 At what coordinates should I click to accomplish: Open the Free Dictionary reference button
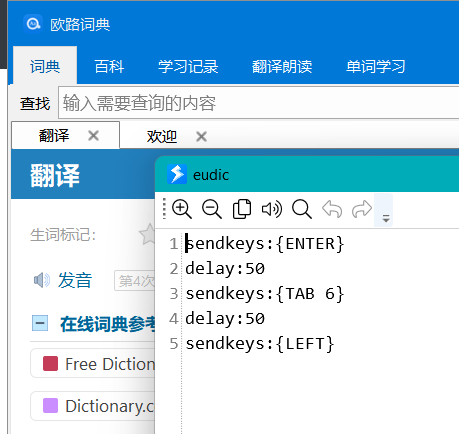coord(93,364)
